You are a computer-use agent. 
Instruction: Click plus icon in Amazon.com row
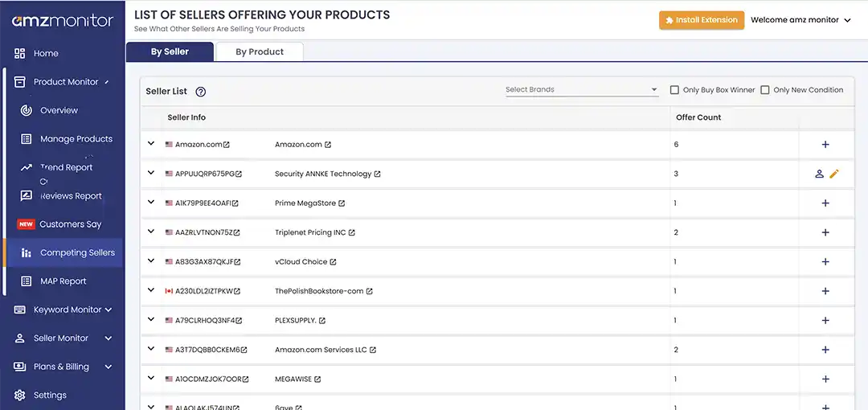[825, 145]
